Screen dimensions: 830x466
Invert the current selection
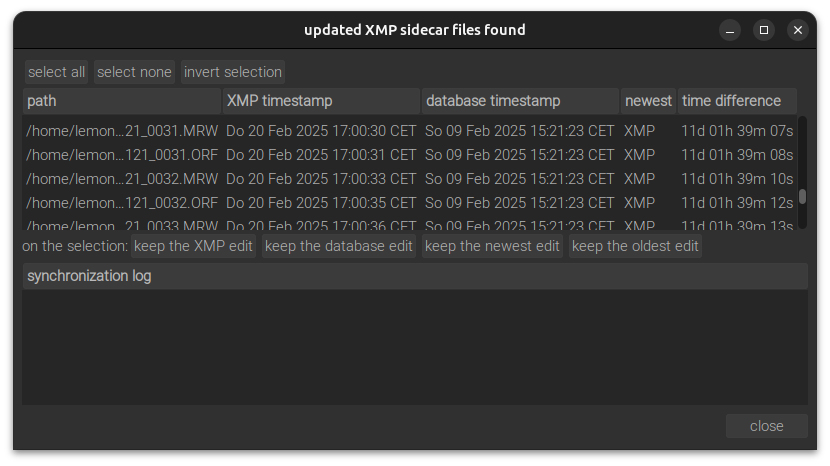click(x=233, y=72)
